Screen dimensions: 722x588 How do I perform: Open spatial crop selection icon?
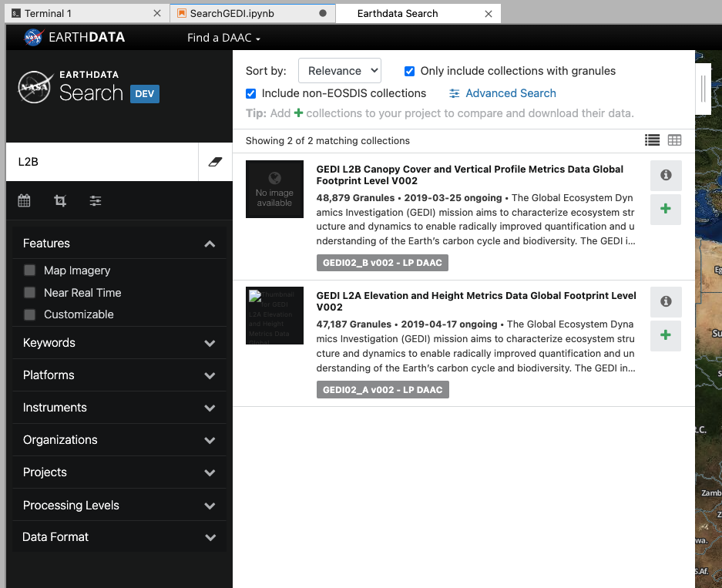[60, 201]
